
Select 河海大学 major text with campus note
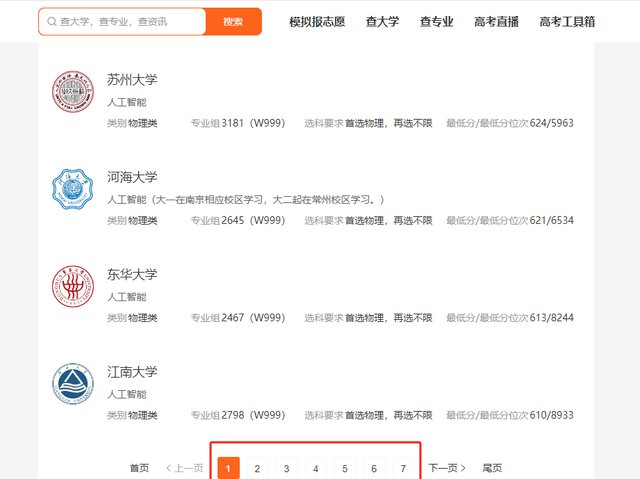click(x=246, y=200)
